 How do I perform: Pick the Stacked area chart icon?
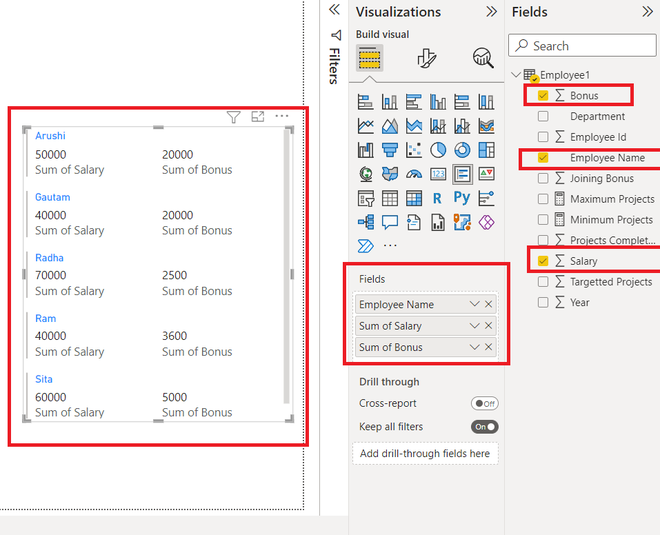pyautogui.click(x=414, y=126)
